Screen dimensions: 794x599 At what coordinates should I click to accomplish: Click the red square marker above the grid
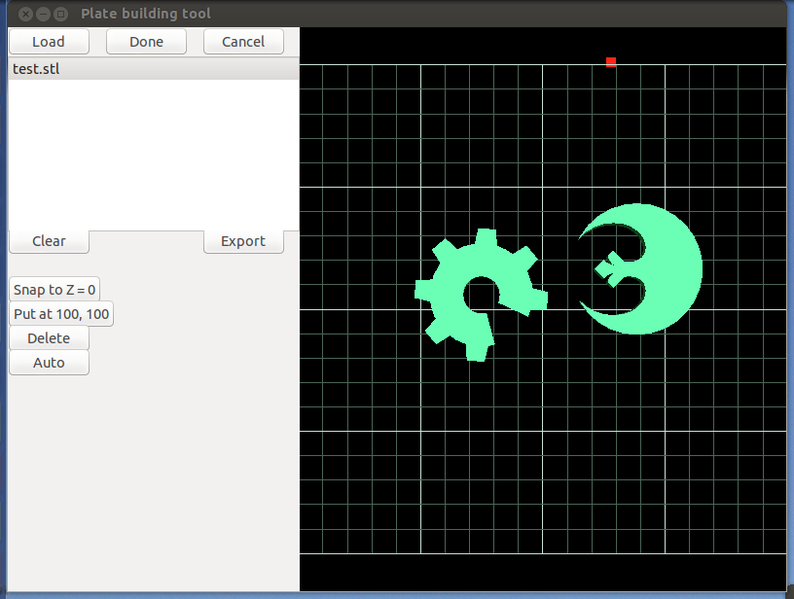click(x=611, y=62)
